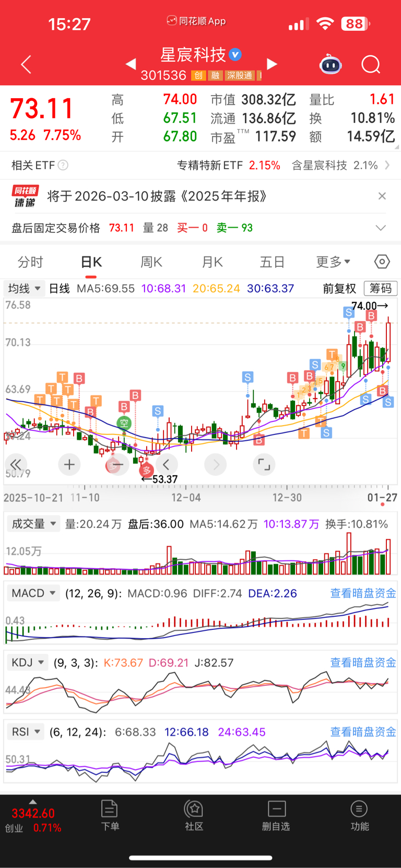The height and width of the screenshot is (868, 401).
Task: Tap the 同花顺速递 news logo
Action: tap(25, 196)
